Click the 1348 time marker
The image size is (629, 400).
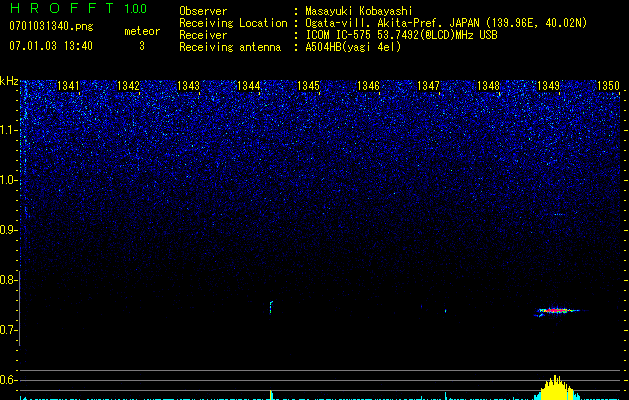click(489, 86)
